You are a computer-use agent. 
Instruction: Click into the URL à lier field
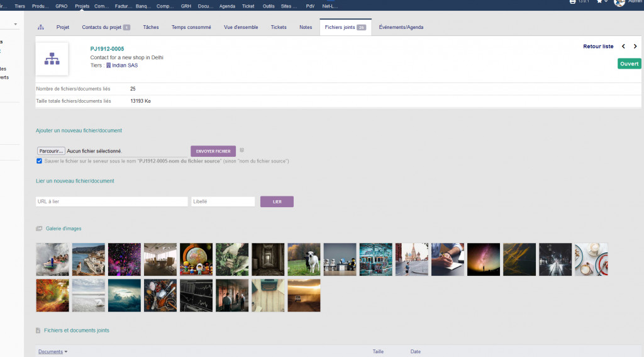(112, 201)
